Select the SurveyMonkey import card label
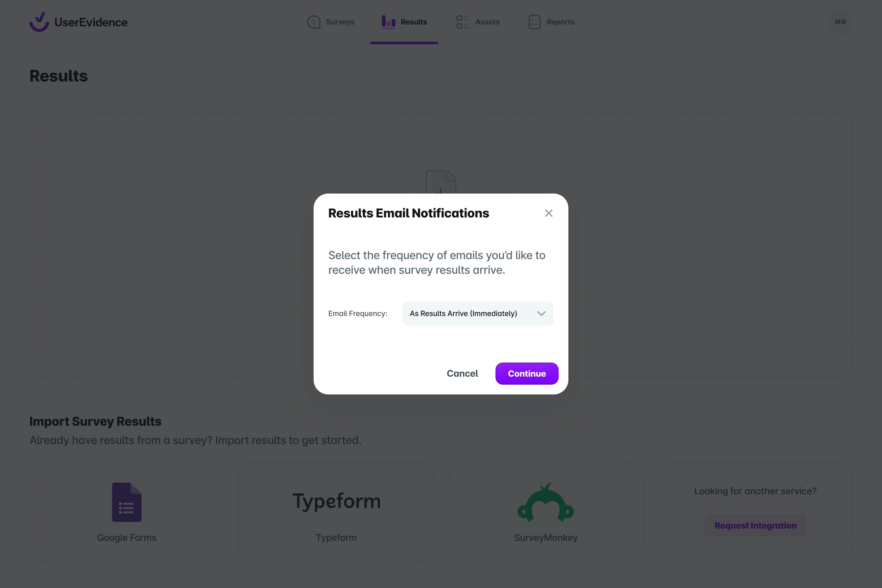 click(x=546, y=538)
